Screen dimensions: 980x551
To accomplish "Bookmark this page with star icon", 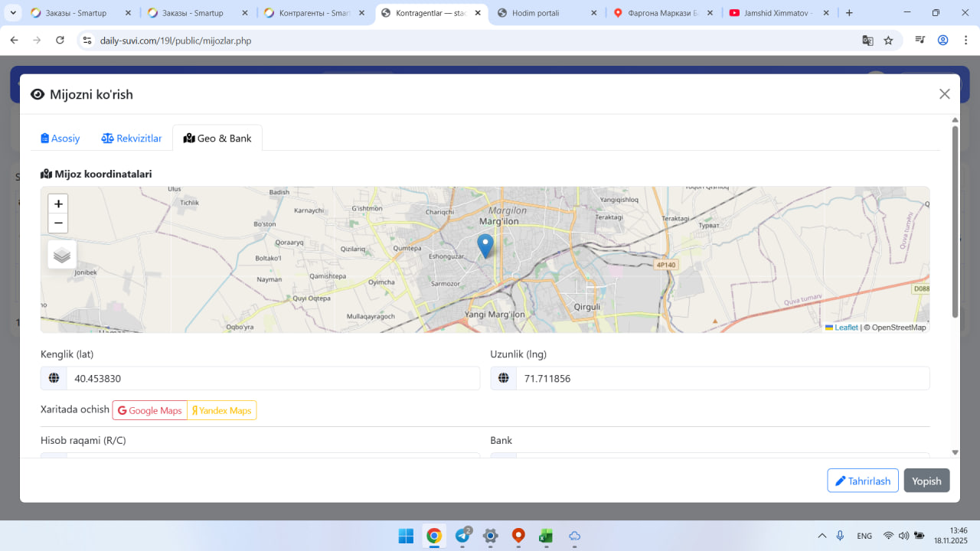I will point(888,41).
